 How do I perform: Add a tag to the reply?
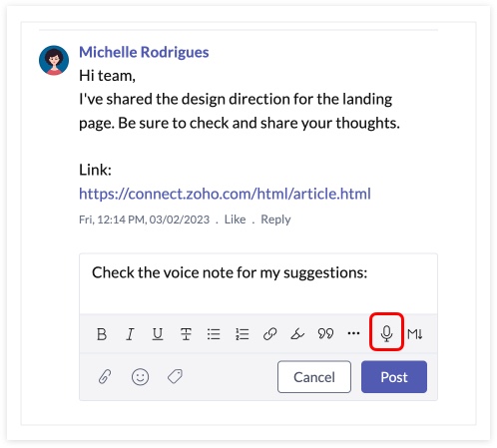click(175, 376)
